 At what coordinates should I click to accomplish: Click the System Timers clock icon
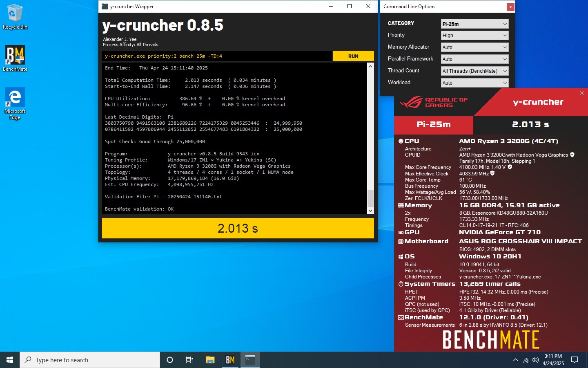401,284
